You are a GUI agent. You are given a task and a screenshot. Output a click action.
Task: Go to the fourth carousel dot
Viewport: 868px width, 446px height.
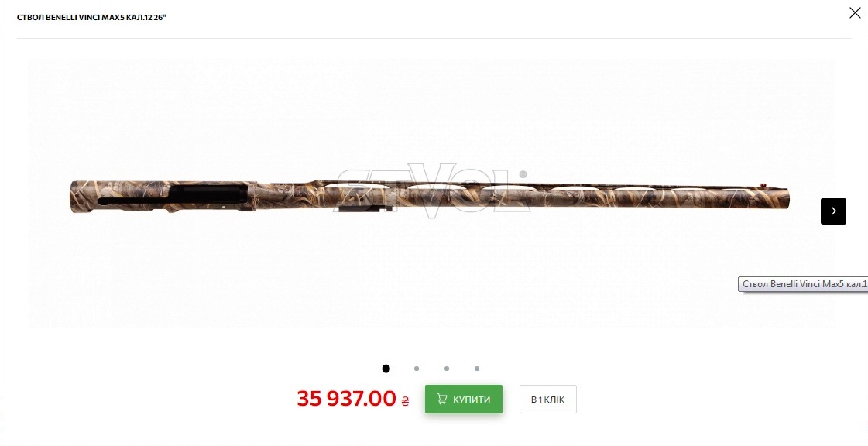point(477,369)
